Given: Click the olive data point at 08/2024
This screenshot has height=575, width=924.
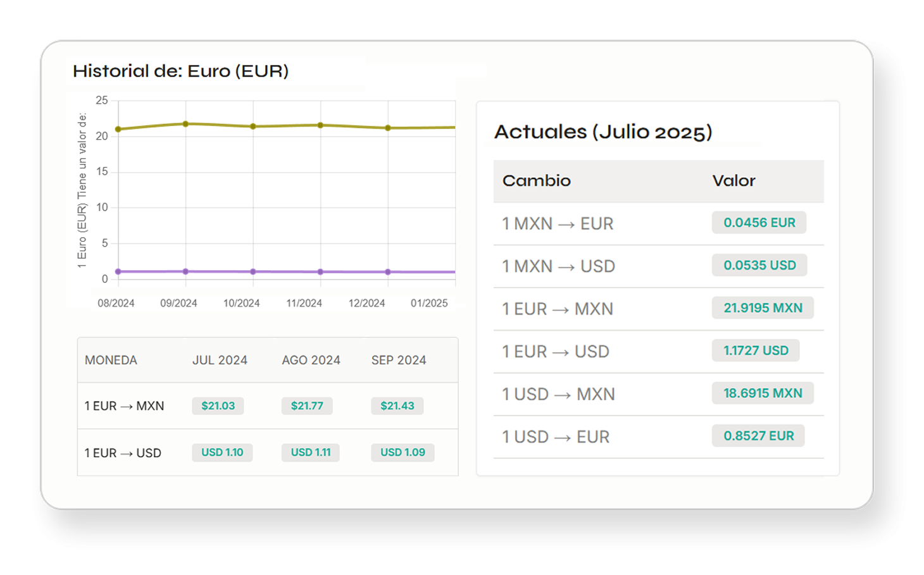Looking at the screenshot, I should (x=118, y=129).
